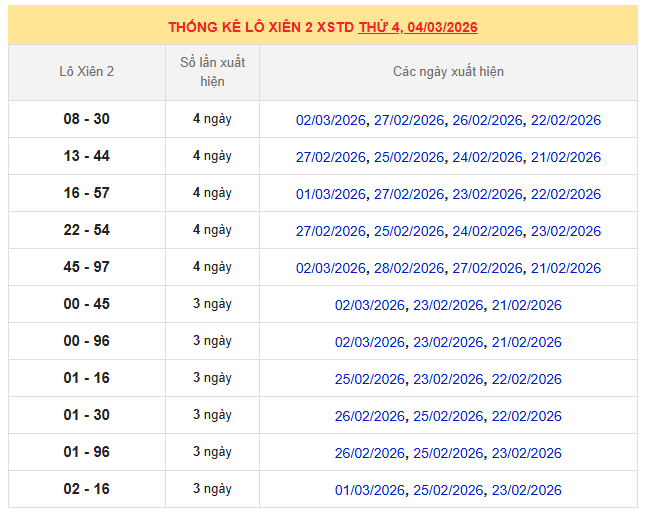Screen dimensions: 648x516
Task: Open 21/02/2026 link in the 45 - 97 row
Action: click(x=566, y=268)
